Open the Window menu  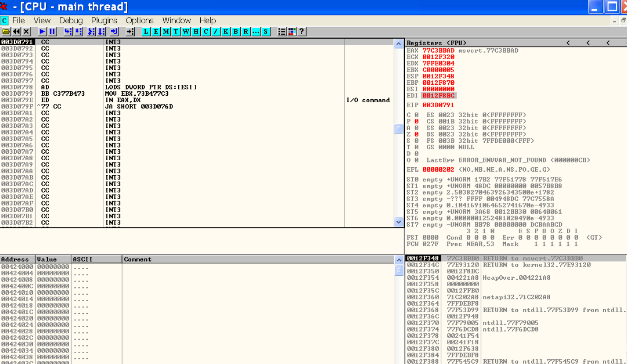177,21
